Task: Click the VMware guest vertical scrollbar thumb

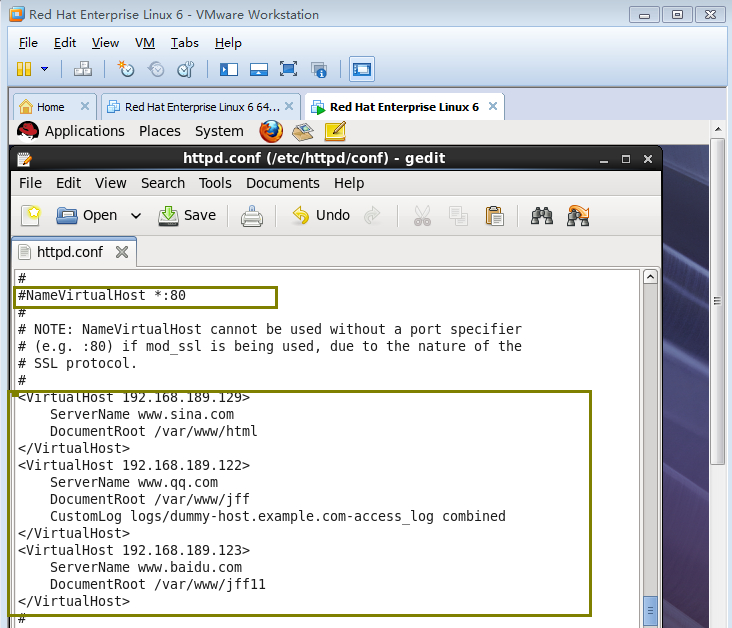Action: pos(717,301)
